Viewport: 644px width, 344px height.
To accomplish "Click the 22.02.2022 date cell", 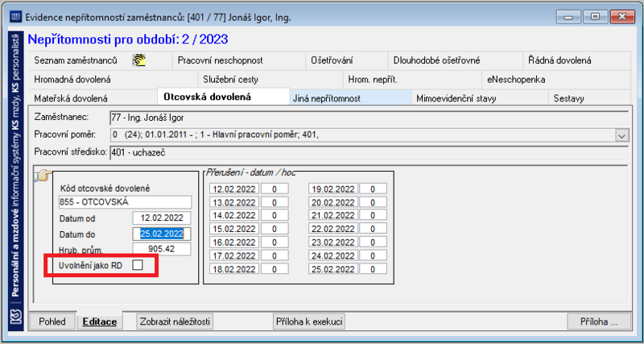I will (333, 230).
